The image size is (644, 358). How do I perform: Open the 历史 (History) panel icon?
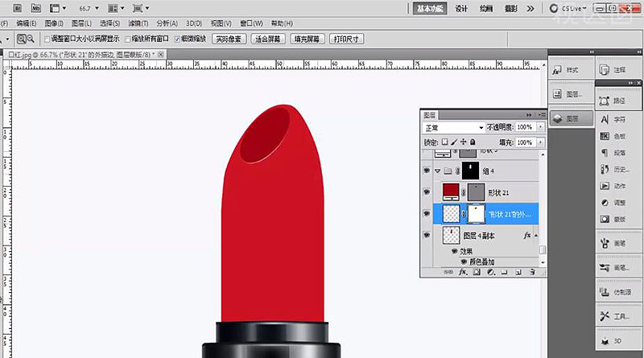(x=605, y=169)
